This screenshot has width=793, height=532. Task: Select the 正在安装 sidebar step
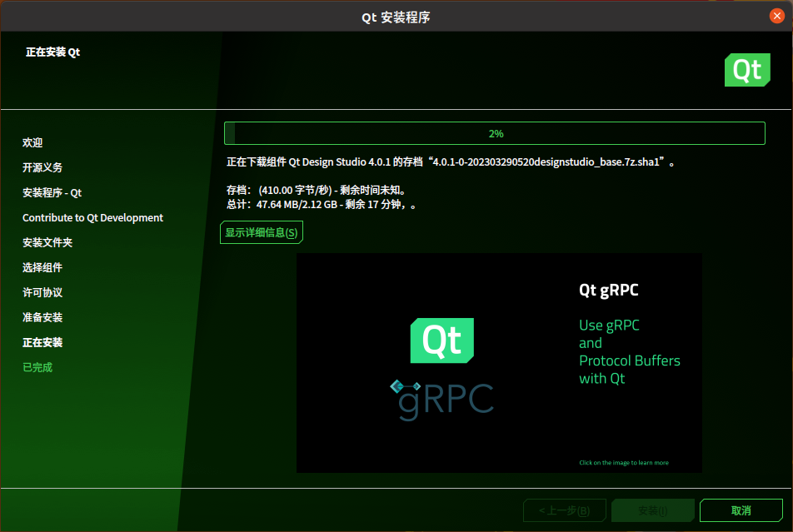(x=42, y=342)
